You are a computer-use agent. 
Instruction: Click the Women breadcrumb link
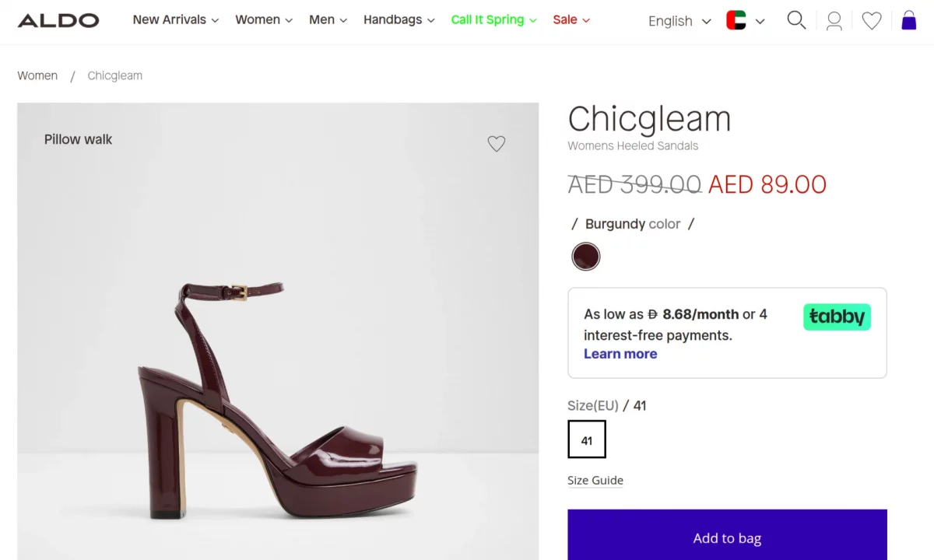(37, 75)
